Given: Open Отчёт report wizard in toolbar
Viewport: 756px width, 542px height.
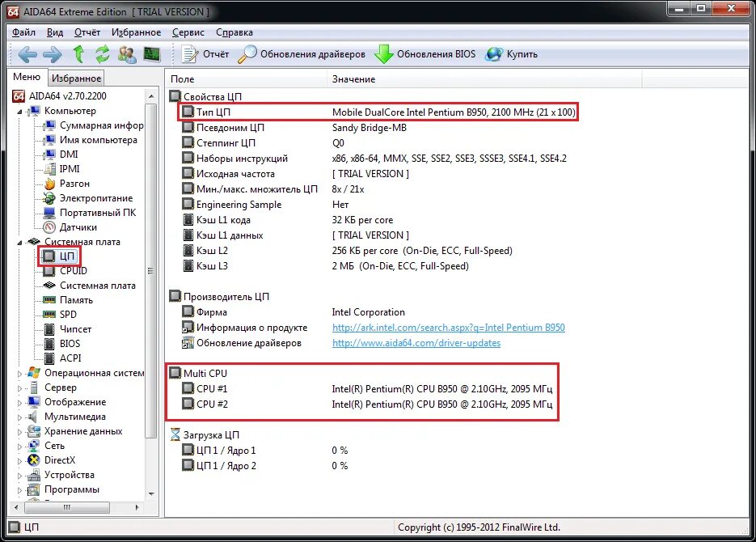Looking at the screenshot, I should point(205,54).
